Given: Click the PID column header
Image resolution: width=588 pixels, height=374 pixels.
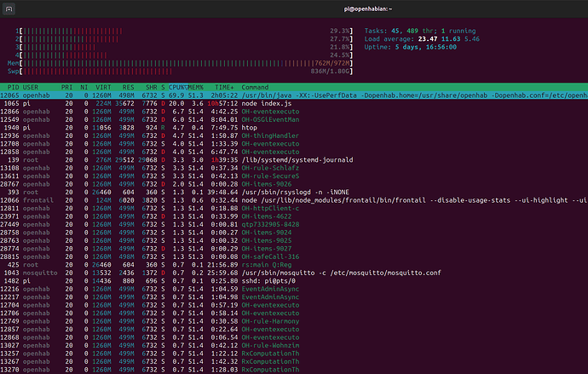Looking at the screenshot, I should point(14,87).
